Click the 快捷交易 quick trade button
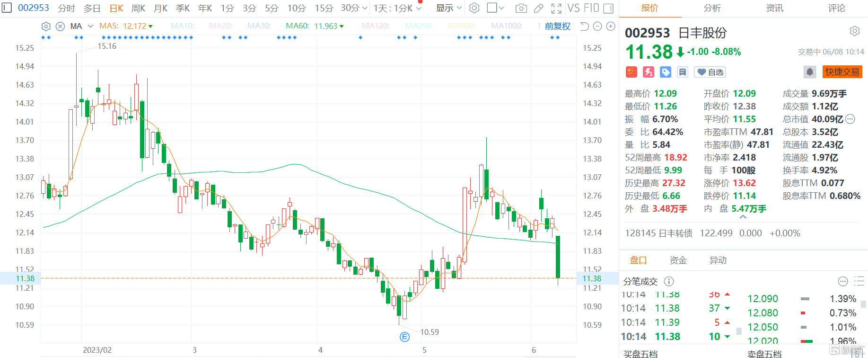 (x=842, y=72)
